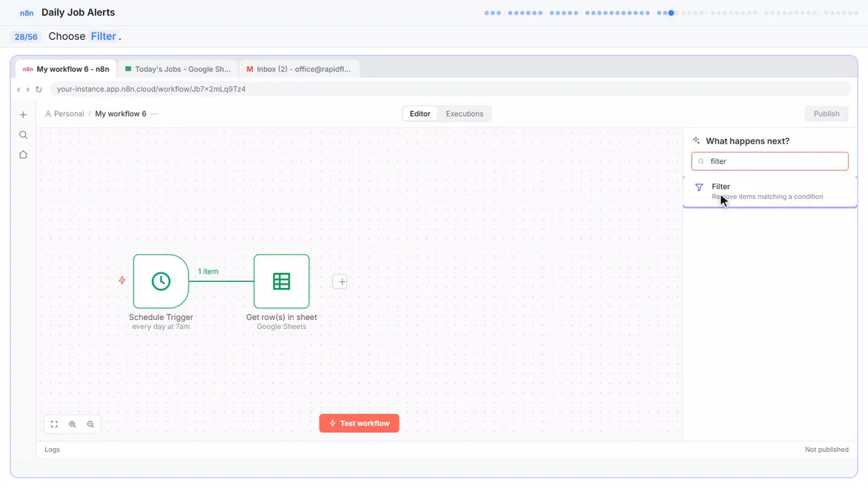
Task: Reload the page with refresh icon
Action: (39, 89)
